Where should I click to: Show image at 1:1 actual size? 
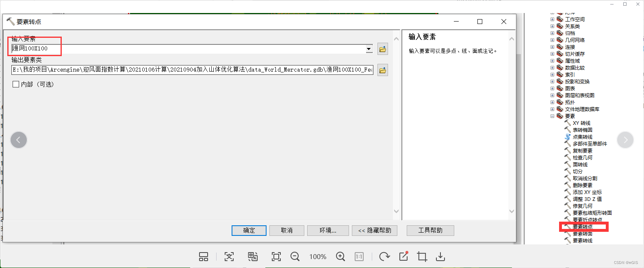pos(359,257)
